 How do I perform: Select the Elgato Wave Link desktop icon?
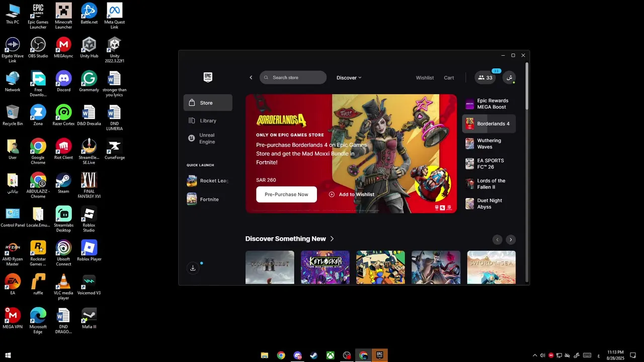(x=13, y=50)
